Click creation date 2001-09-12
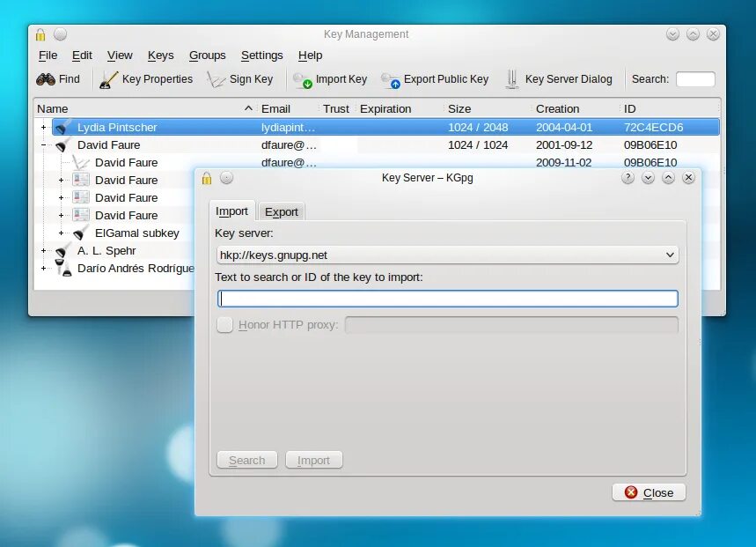756x547 pixels. 564,144
